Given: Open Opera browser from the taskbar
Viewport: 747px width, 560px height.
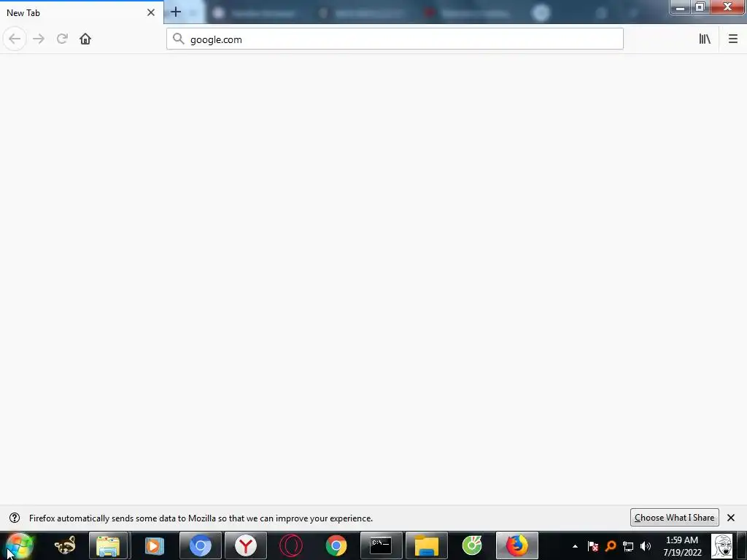Looking at the screenshot, I should click(x=290, y=545).
